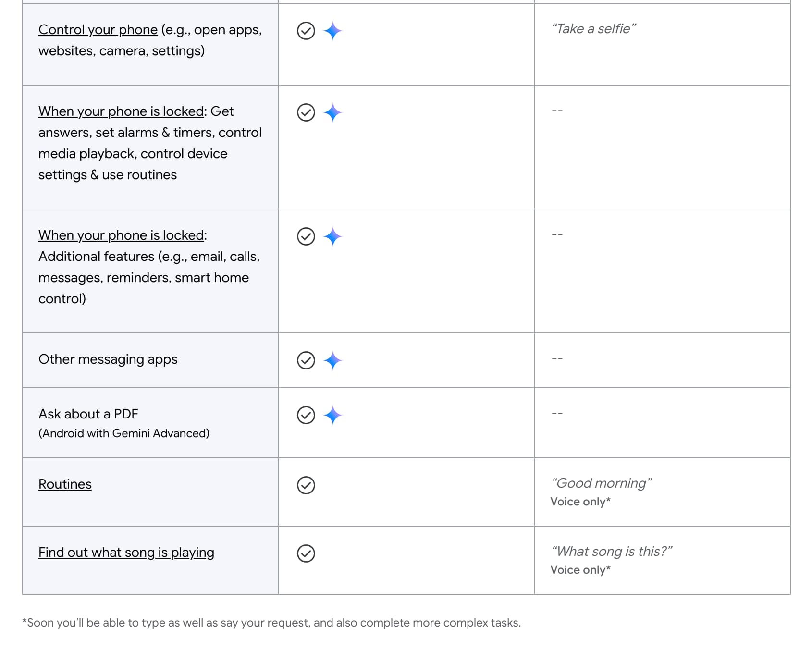This screenshot has height=664, width=812.
Task: Open 'When your phone is locked' link before 'Get answers'
Action: (x=121, y=111)
